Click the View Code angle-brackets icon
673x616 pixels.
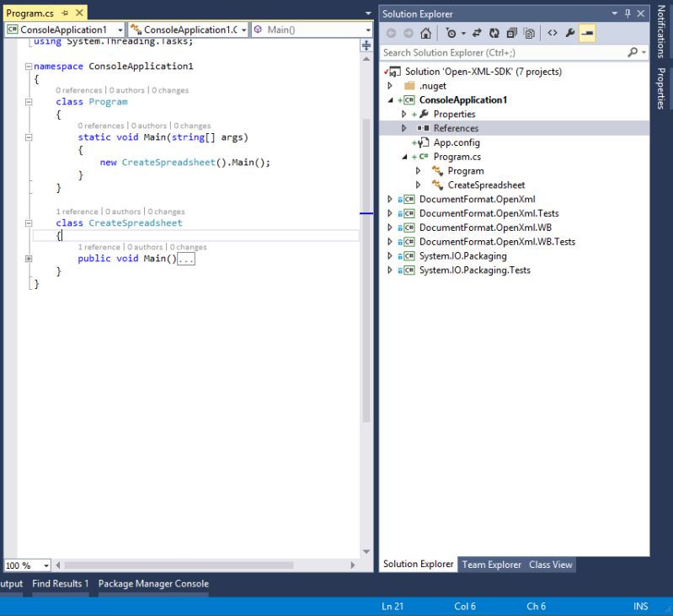coord(553,33)
